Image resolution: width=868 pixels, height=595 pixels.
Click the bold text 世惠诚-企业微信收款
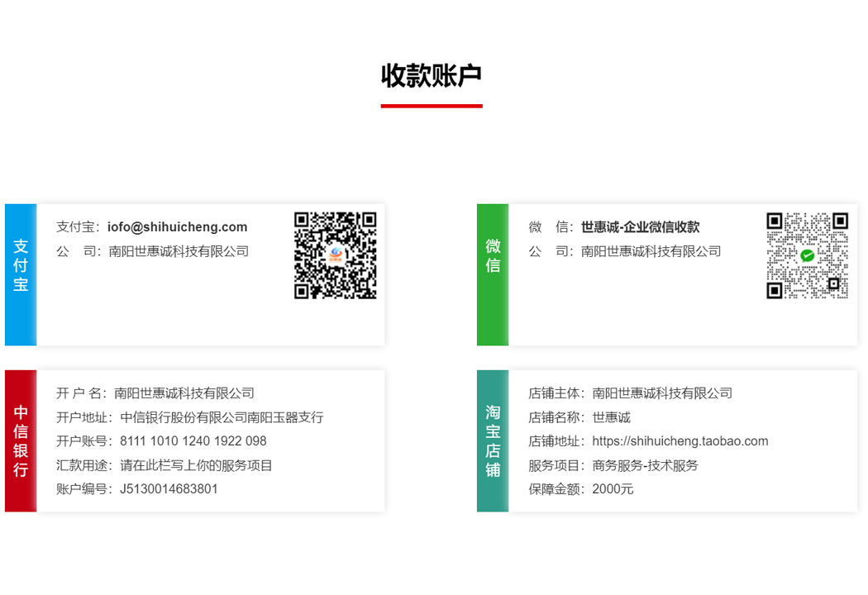(640, 227)
